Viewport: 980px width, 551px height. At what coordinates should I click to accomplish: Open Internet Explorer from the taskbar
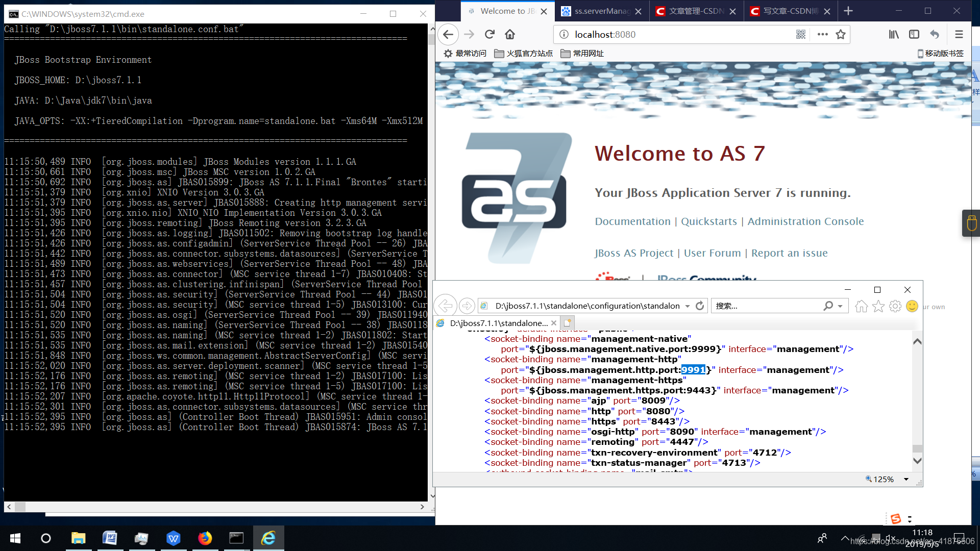[x=268, y=538]
